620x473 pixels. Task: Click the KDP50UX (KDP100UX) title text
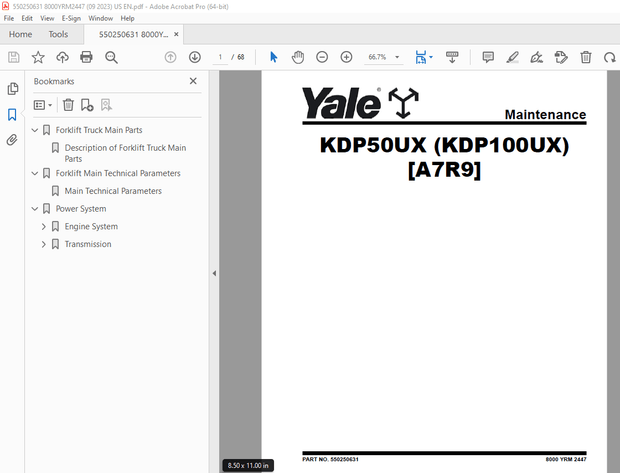(444, 145)
